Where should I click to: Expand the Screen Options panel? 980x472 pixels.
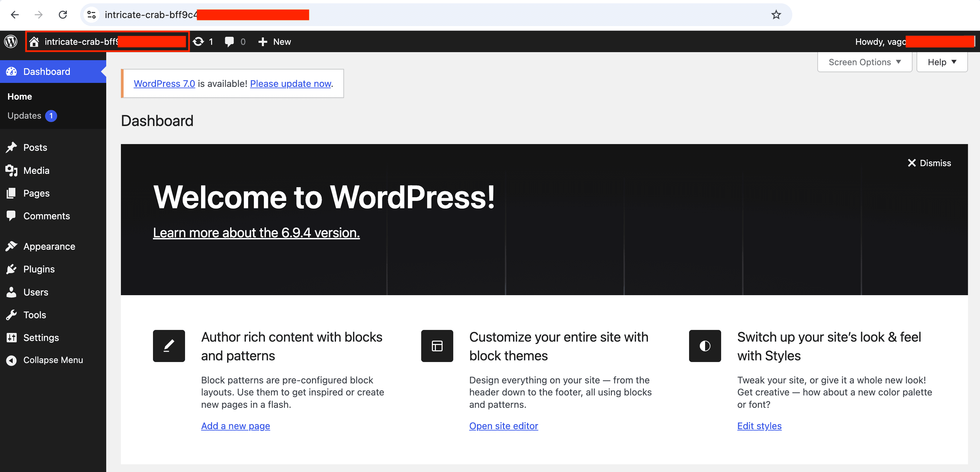pyautogui.click(x=864, y=62)
